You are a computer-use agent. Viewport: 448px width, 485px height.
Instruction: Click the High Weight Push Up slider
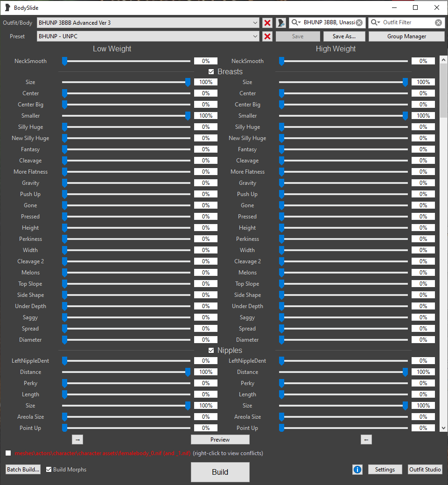(343, 194)
